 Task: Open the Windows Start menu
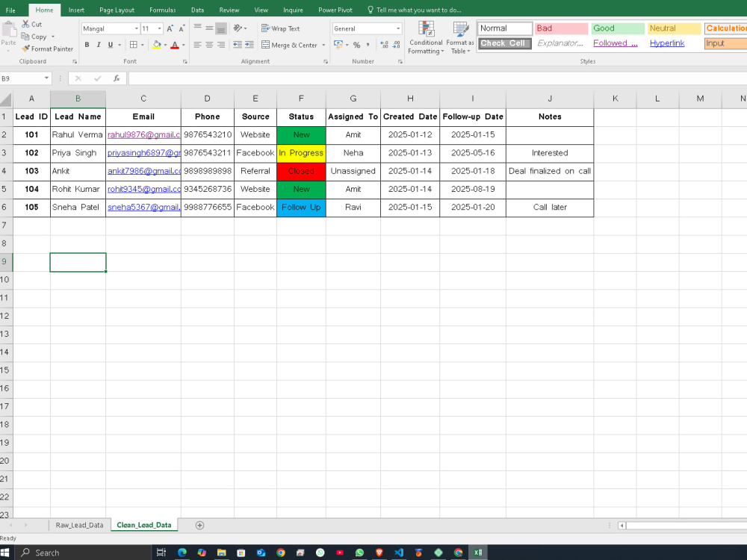[x=4, y=553]
